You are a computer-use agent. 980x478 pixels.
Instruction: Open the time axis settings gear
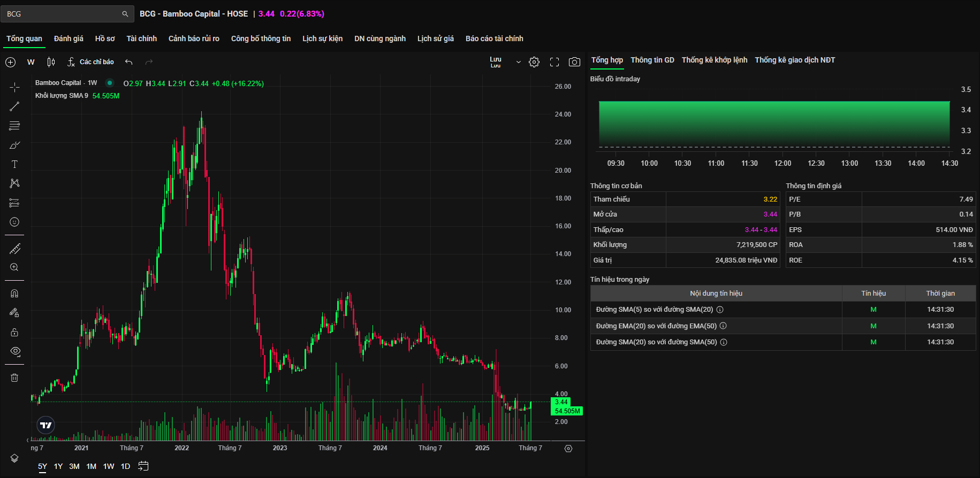click(x=568, y=449)
